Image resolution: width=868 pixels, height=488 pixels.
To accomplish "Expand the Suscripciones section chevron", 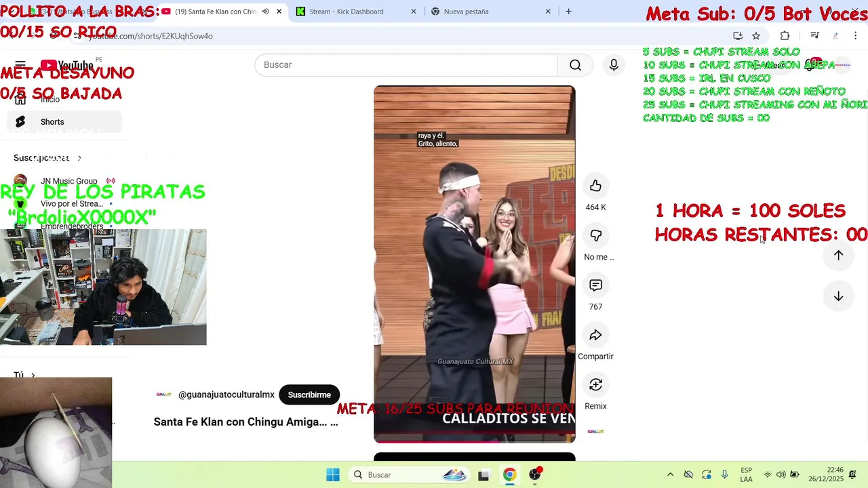I will [x=79, y=158].
